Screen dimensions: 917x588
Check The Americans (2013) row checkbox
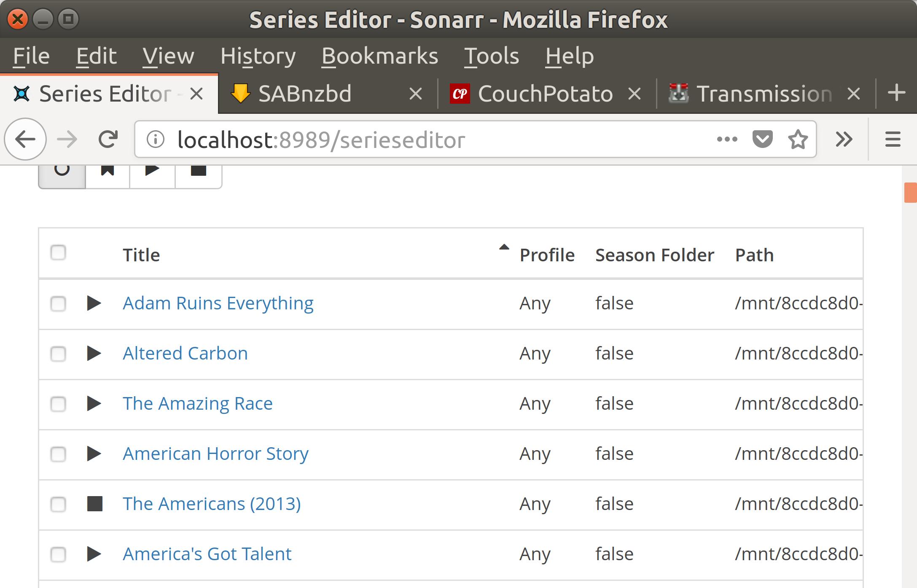tap(58, 504)
